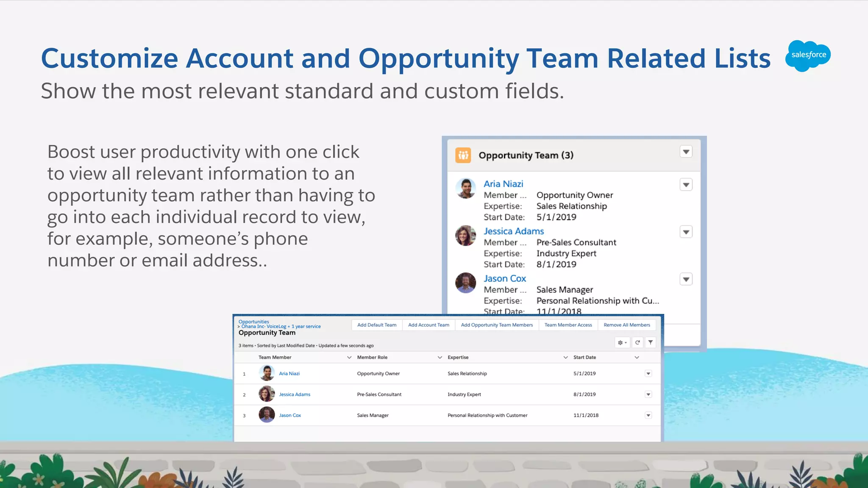Open Aria Niazi card action dropdown
This screenshot has width=868, height=488.
(686, 185)
